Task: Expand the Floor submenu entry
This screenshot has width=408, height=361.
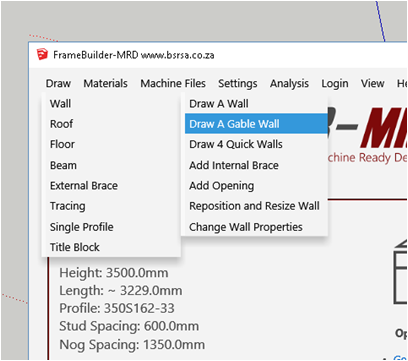Action: point(111,144)
